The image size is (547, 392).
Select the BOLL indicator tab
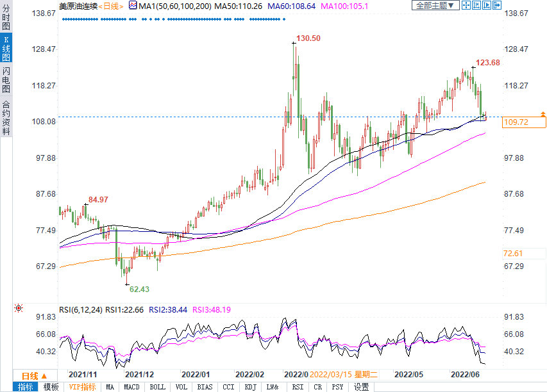coord(157,387)
